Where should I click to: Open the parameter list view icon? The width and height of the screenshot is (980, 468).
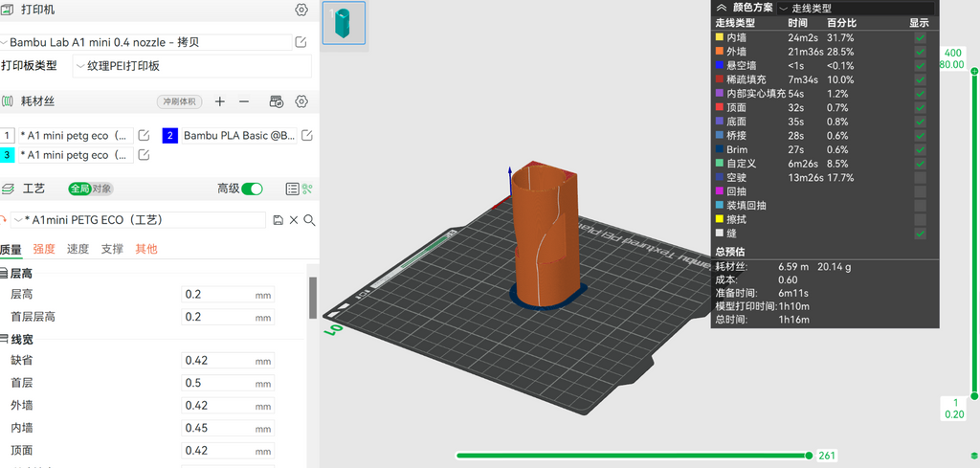pos(292,189)
